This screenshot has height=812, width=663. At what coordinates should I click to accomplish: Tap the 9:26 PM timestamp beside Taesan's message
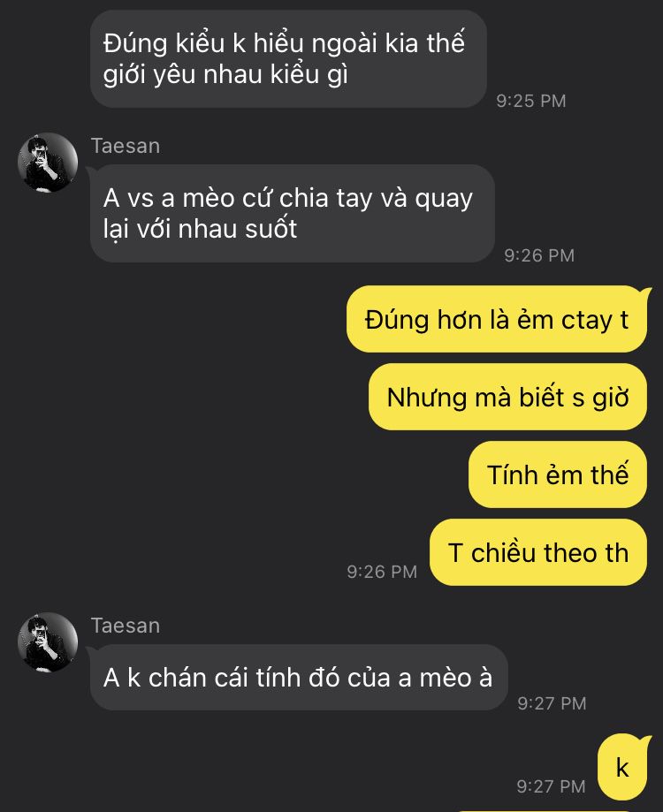pyautogui.click(x=539, y=255)
